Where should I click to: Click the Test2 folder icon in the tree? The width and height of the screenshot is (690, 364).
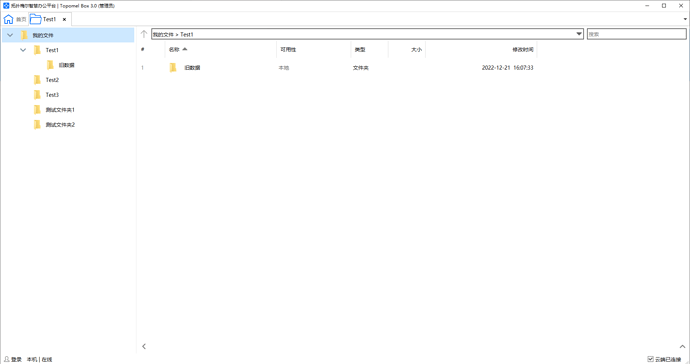pos(37,80)
